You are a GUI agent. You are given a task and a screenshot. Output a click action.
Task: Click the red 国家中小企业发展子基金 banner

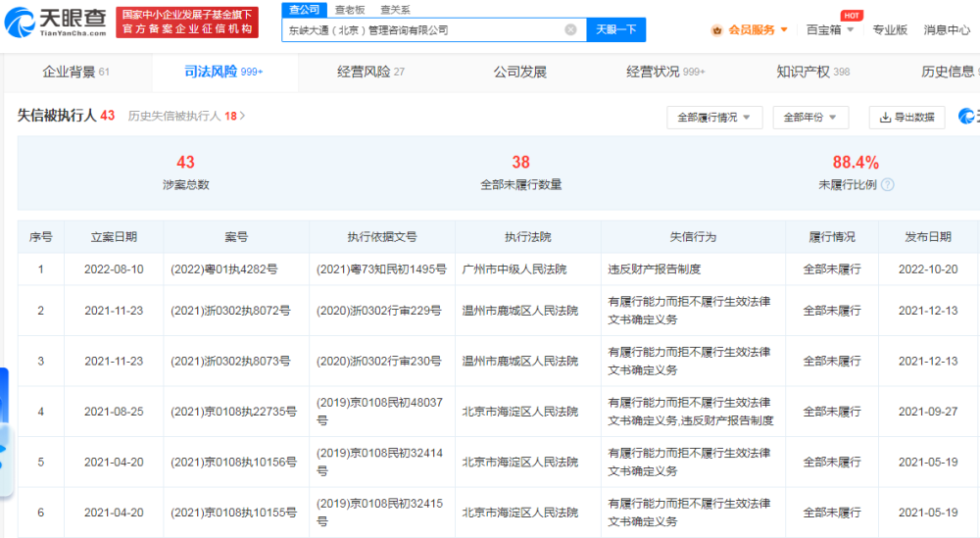coord(187,23)
